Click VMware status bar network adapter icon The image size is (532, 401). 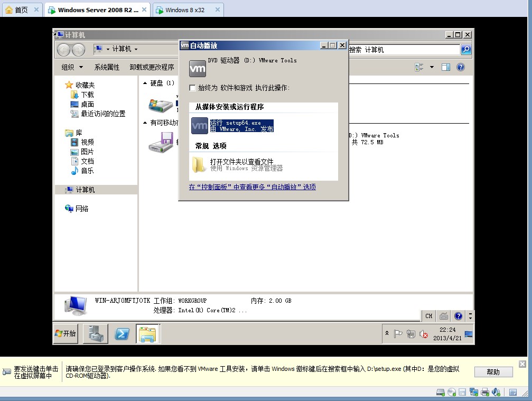(x=474, y=393)
